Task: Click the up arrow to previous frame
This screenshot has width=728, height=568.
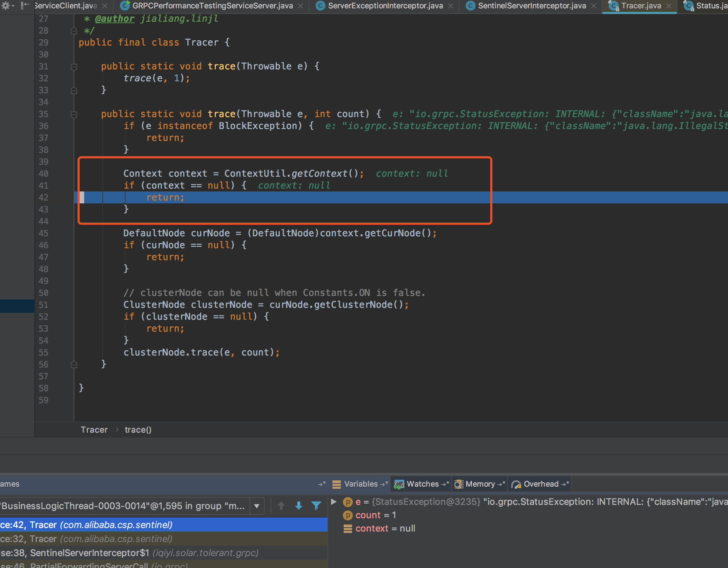Action: click(281, 506)
